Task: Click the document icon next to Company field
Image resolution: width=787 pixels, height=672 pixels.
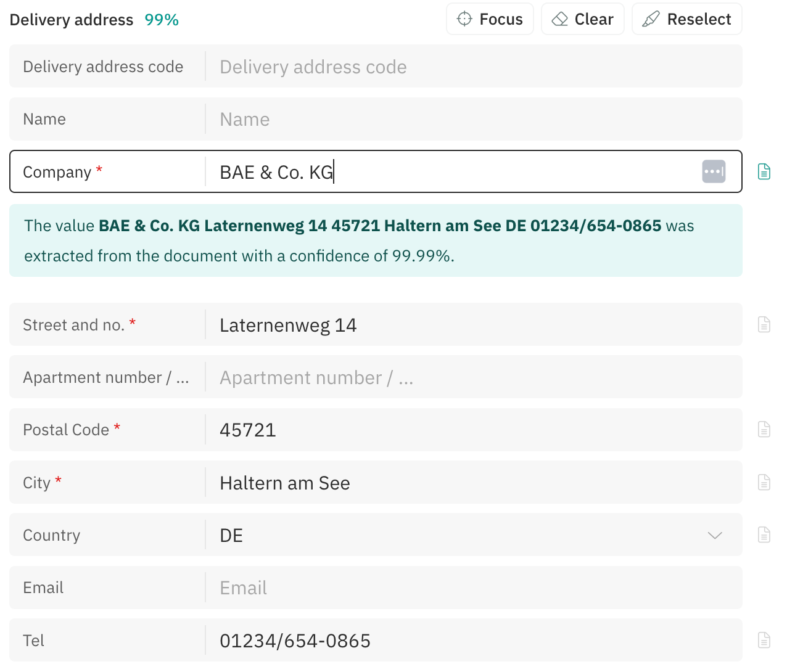Action: point(764,171)
